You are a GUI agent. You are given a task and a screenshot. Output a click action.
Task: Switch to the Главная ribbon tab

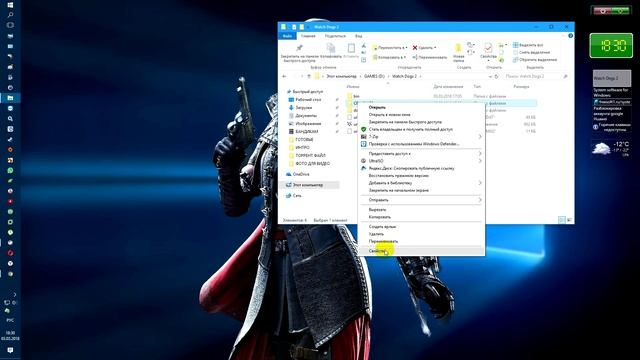[308, 36]
